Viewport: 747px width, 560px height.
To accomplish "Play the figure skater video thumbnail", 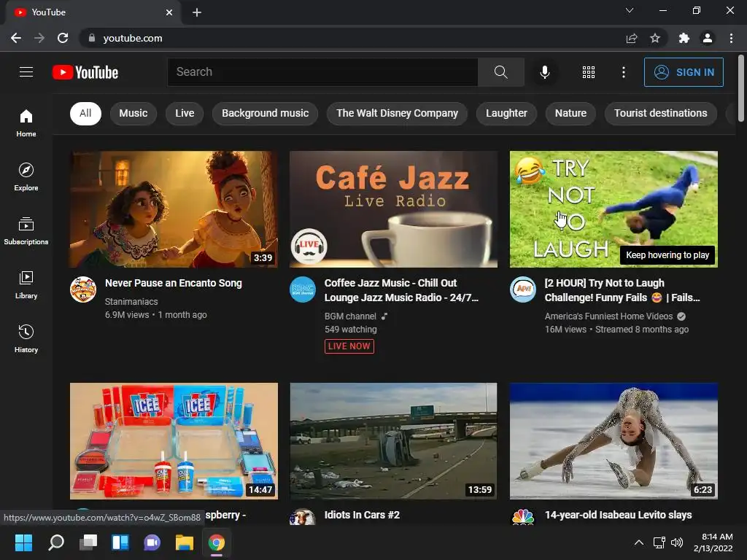I will pos(614,441).
